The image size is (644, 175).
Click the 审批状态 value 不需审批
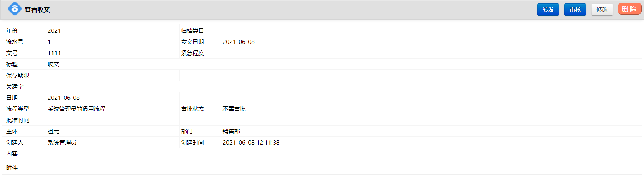(x=234, y=109)
